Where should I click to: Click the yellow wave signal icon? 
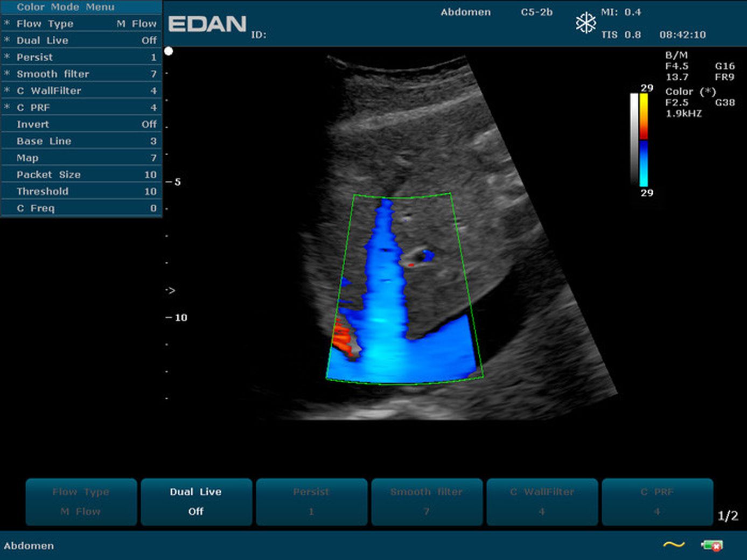[674, 545]
